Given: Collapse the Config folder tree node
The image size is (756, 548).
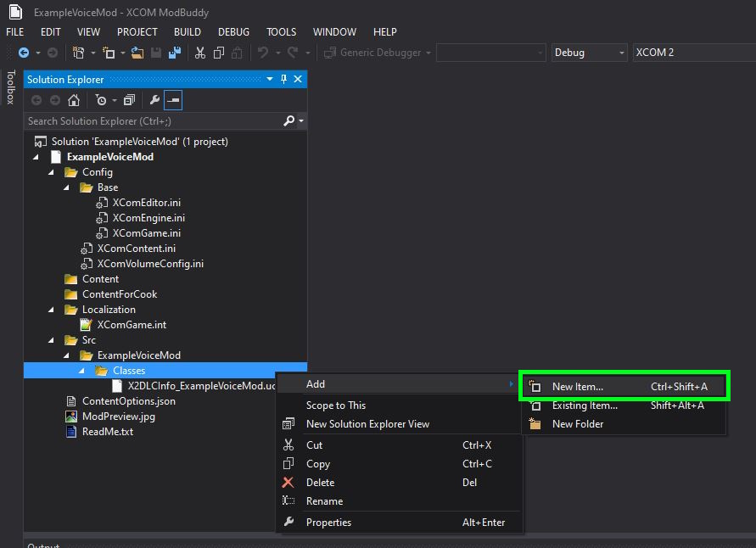Looking at the screenshot, I should 51,172.
